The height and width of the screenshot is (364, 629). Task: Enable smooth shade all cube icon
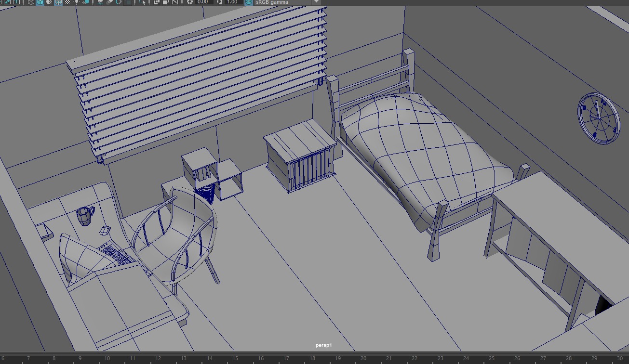point(40,2)
